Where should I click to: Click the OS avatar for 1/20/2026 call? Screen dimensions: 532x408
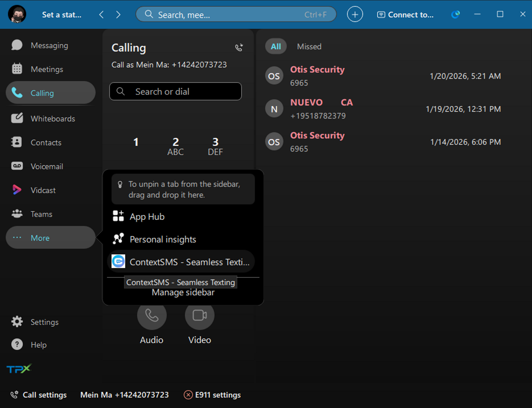[274, 76]
